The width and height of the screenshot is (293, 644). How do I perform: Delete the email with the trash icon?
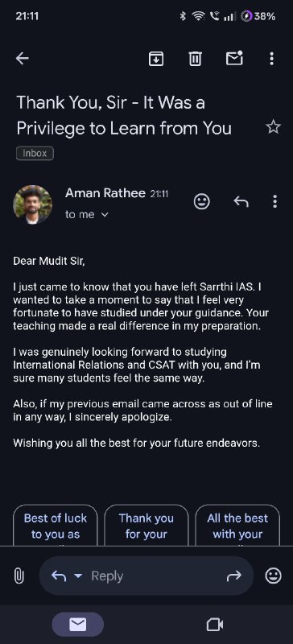click(195, 59)
